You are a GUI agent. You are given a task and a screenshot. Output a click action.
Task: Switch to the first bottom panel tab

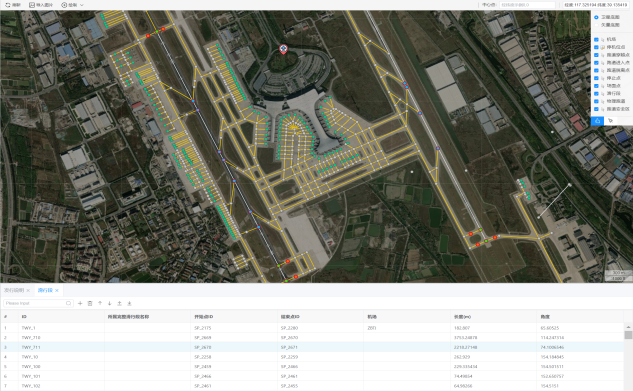coord(14,290)
